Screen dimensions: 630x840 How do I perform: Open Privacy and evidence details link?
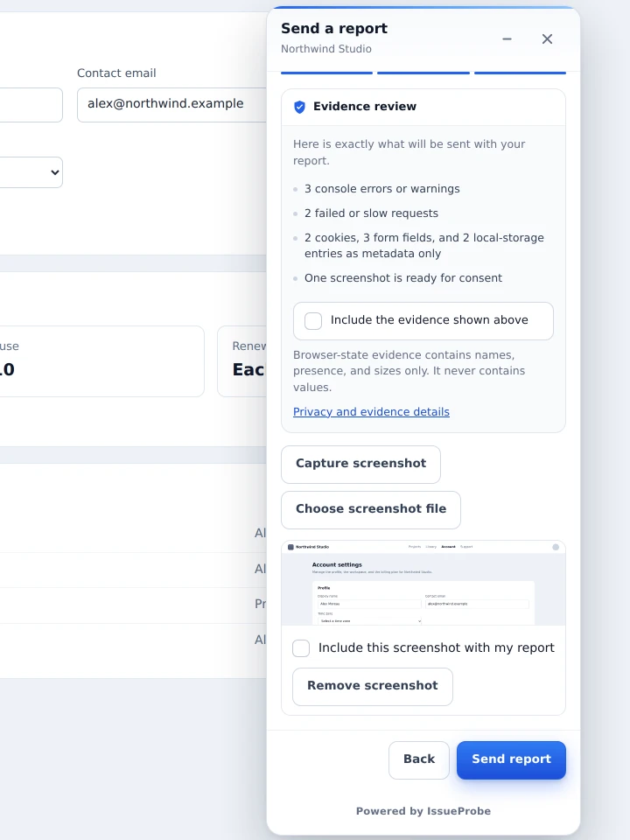coord(371,412)
